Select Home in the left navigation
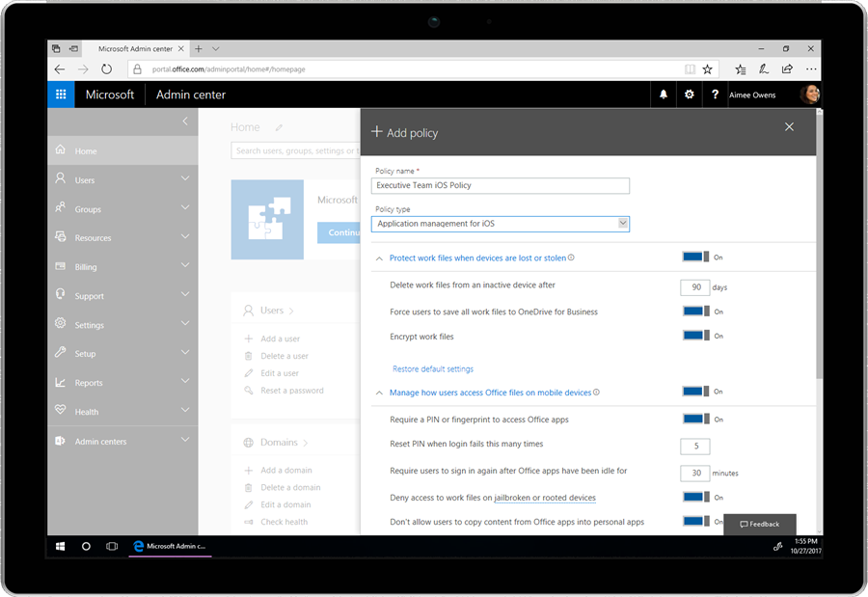Viewport: 868px width, 597px height. click(86, 151)
